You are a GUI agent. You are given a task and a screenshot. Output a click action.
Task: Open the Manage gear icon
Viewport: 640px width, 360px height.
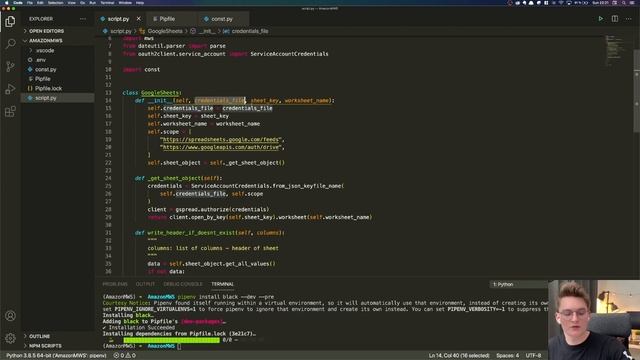coord(10,338)
